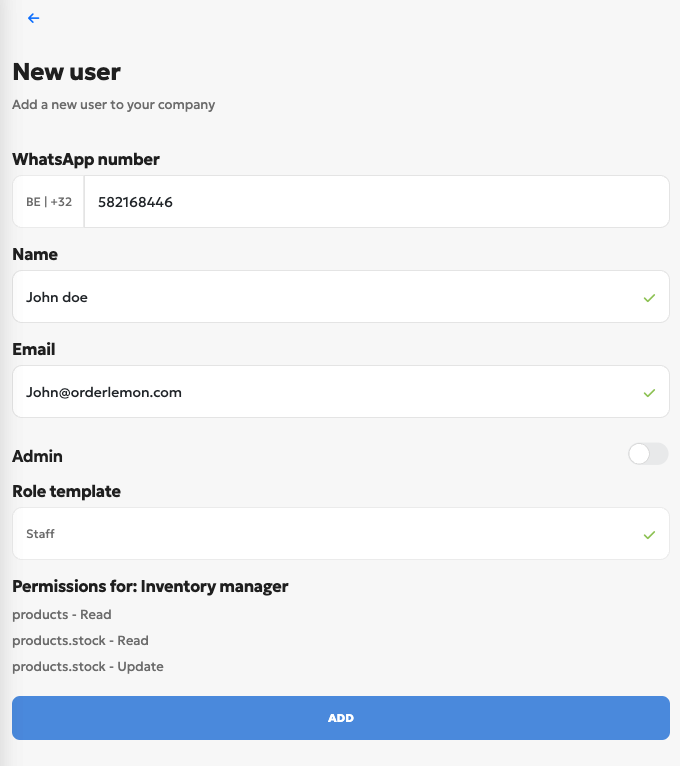Select the products.stock - Read permission line
The width and height of the screenshot is (680, 766).
(x=80, y=641)
